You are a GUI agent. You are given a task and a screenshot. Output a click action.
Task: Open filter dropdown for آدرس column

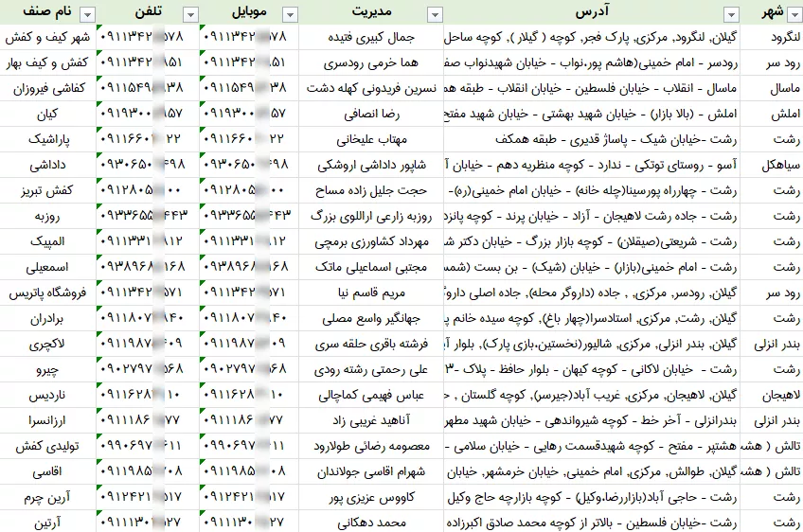tap(732, 15)
